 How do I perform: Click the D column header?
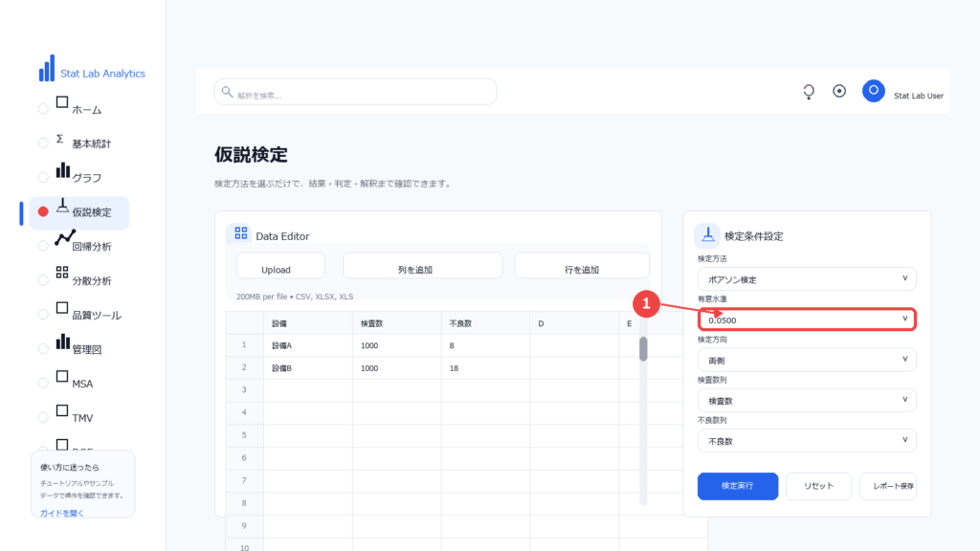[x=574, y=323]
